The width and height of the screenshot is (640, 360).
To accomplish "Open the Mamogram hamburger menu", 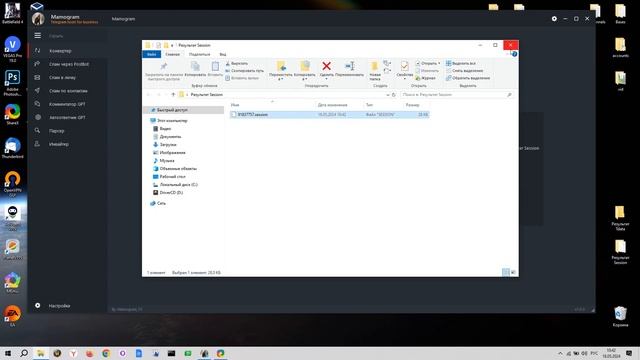I will [38, 36].
